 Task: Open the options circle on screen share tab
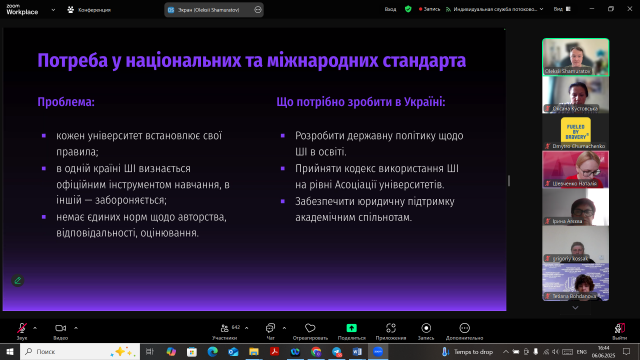click(258, 10)
